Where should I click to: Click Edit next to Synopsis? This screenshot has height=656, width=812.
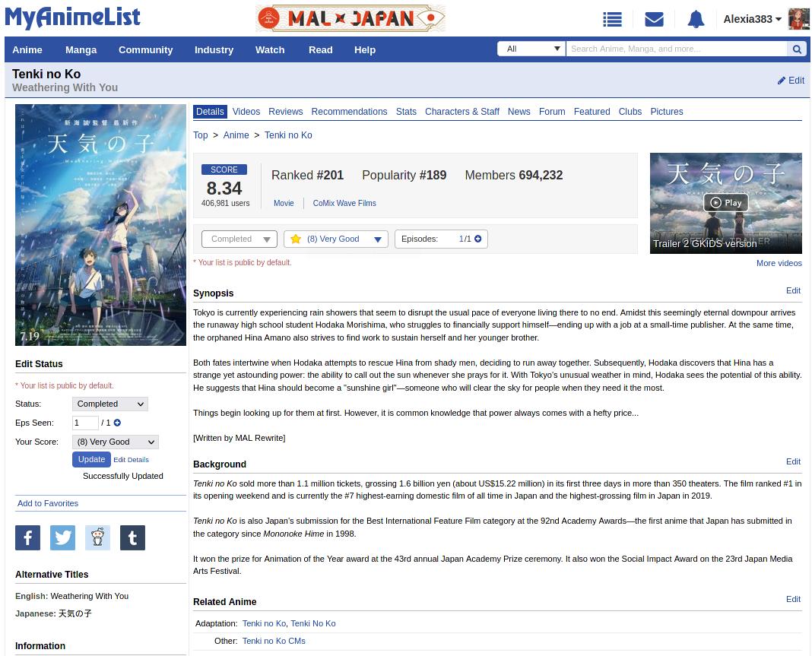[793, 290]
